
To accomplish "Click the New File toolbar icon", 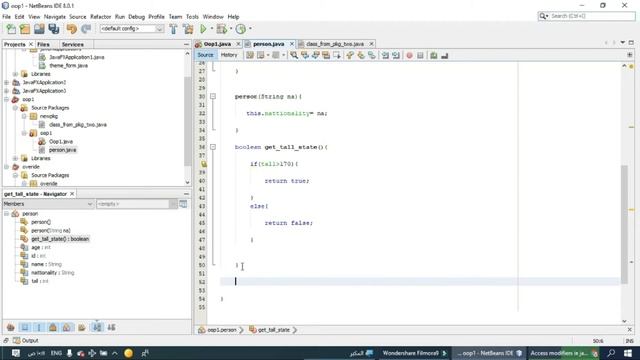I will click(11, 29).
